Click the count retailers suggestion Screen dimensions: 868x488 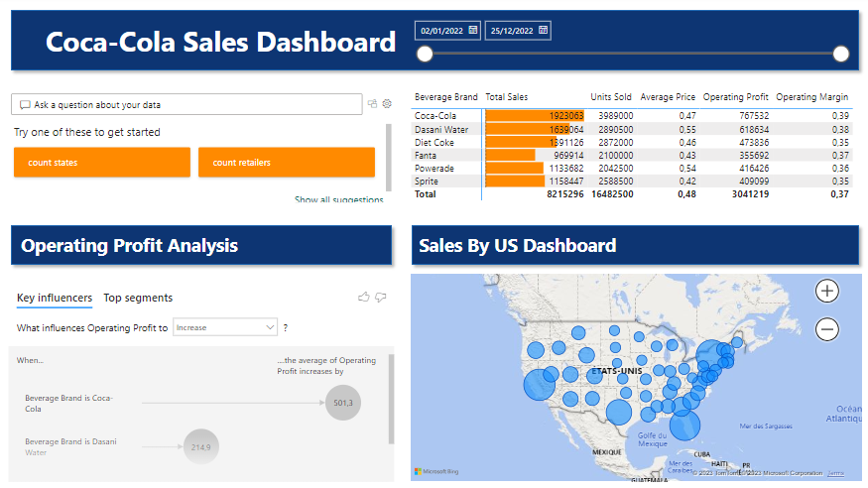286,163
